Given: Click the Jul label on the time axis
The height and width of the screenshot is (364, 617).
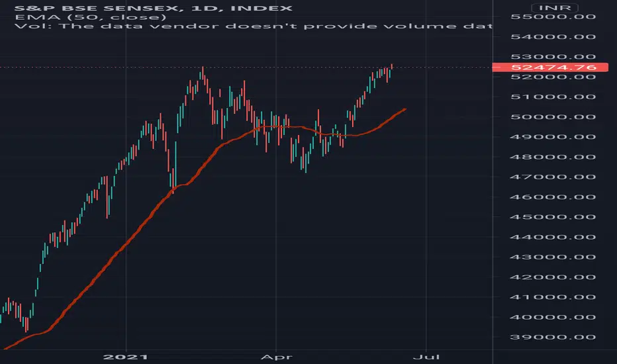Looking at the screenshot, I should [426, 357].
